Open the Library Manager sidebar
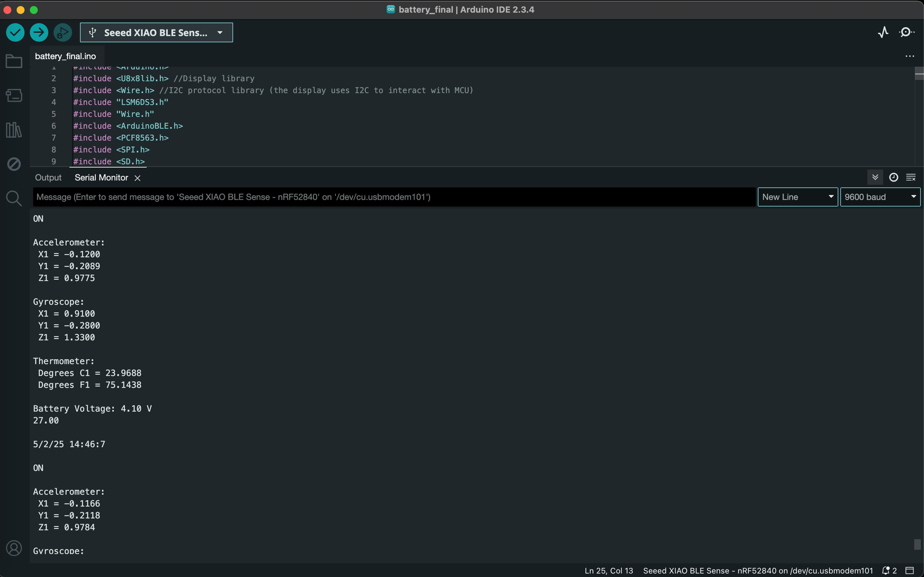Screen dimensions: 924x577 pyautogui.click(x=14, y=130)
